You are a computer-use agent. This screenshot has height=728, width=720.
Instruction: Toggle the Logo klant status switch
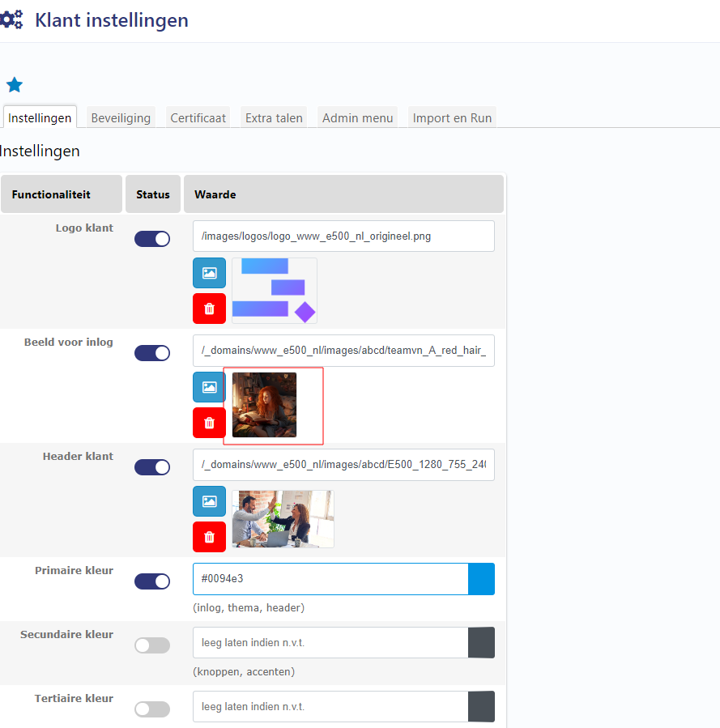tap(152, 239)
